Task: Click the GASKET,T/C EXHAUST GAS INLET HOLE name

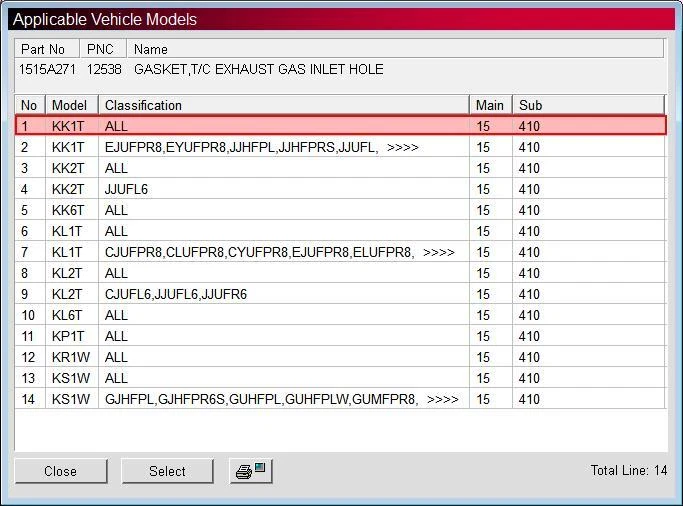Action: pos(259,69)
